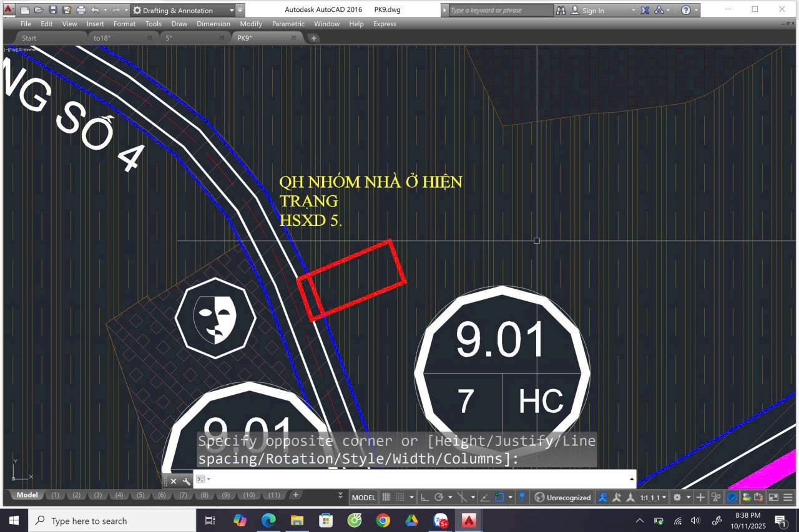
Task: Click the command line input field
Action: [x=412, y=479]
